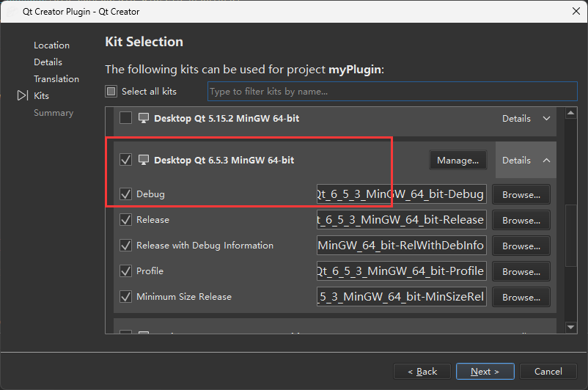588x390 pixels.
Task: Click the kit list scrollbar up arrow
Action: coord(570,113)
